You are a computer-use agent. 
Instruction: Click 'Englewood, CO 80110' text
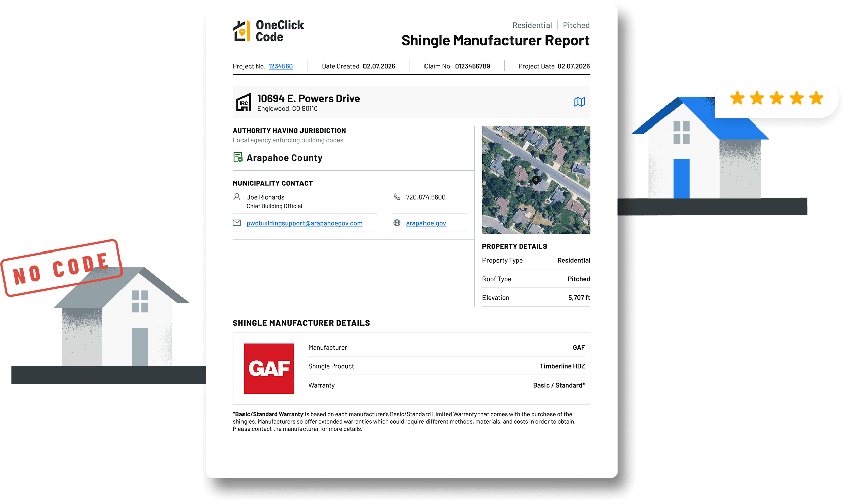287,109
